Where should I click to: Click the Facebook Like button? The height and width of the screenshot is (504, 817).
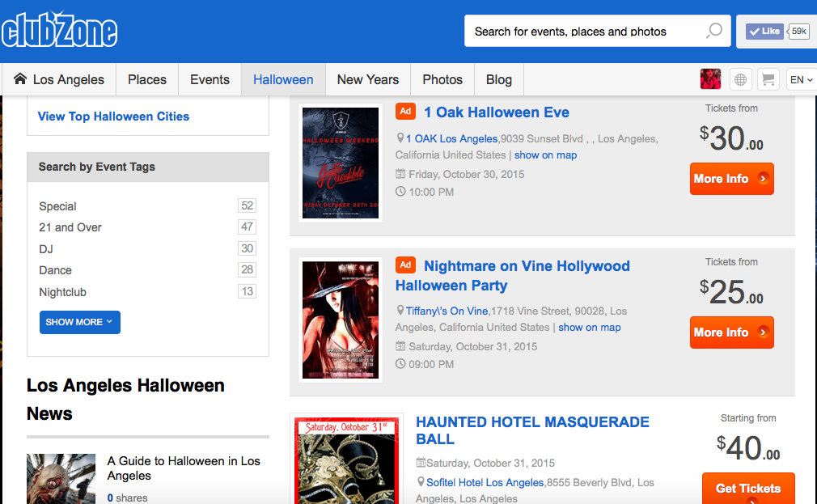[764, 32]
